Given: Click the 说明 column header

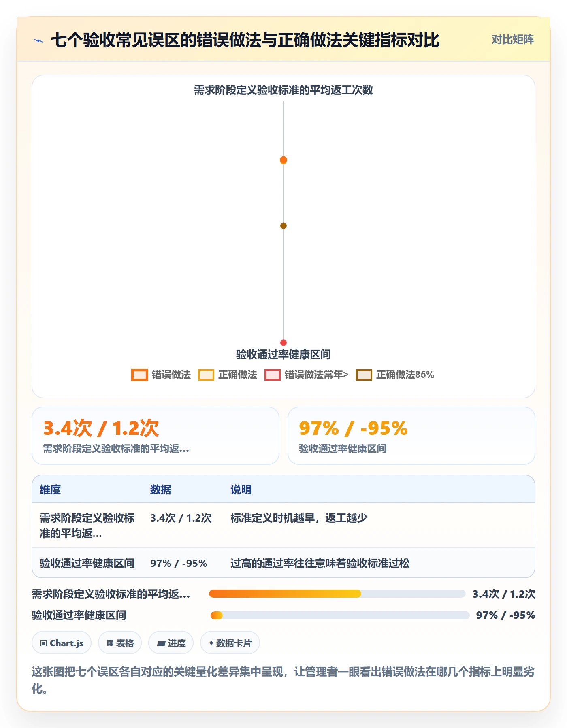Looking at the screenshot, I should pyautogui.click(x=241, y=490).
